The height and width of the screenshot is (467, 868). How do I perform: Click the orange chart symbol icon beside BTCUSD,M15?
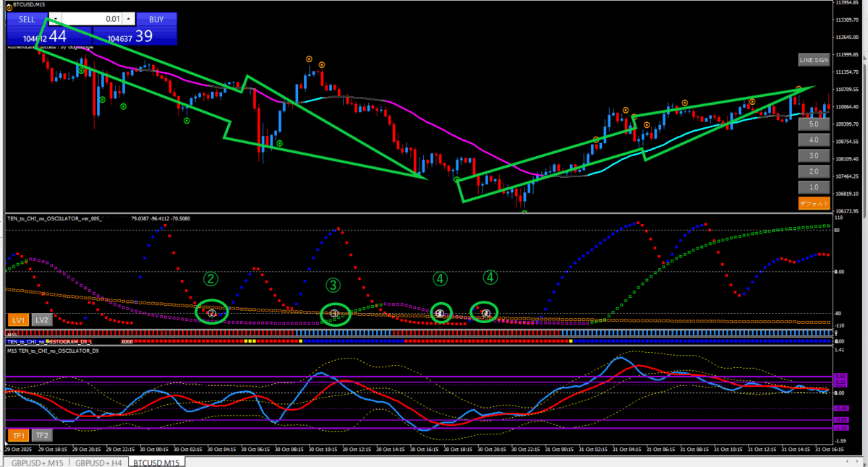(x=7, y=4)
